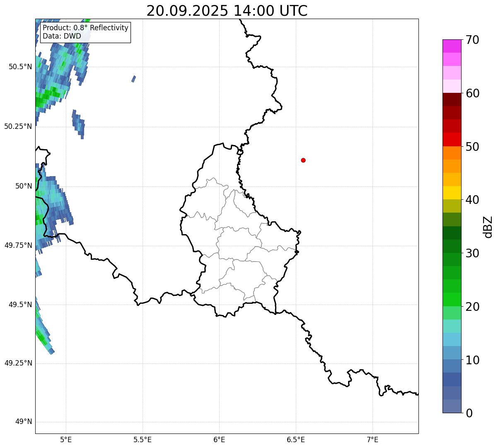Click the grayish-blue bottom colorbar segment at 0
This screenshot has width=498, height=448.
[452, 406]
